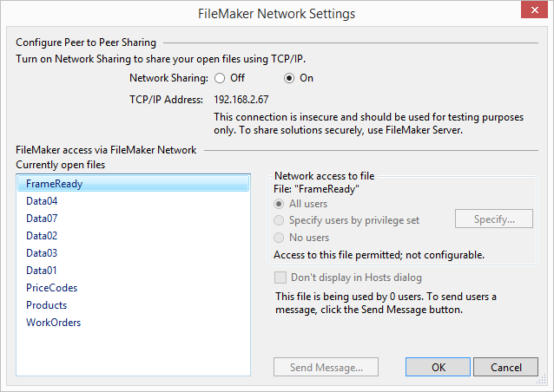Click the Send Message... button
The width and height of the screenshot is (554, 392).
tap(326, 368)
